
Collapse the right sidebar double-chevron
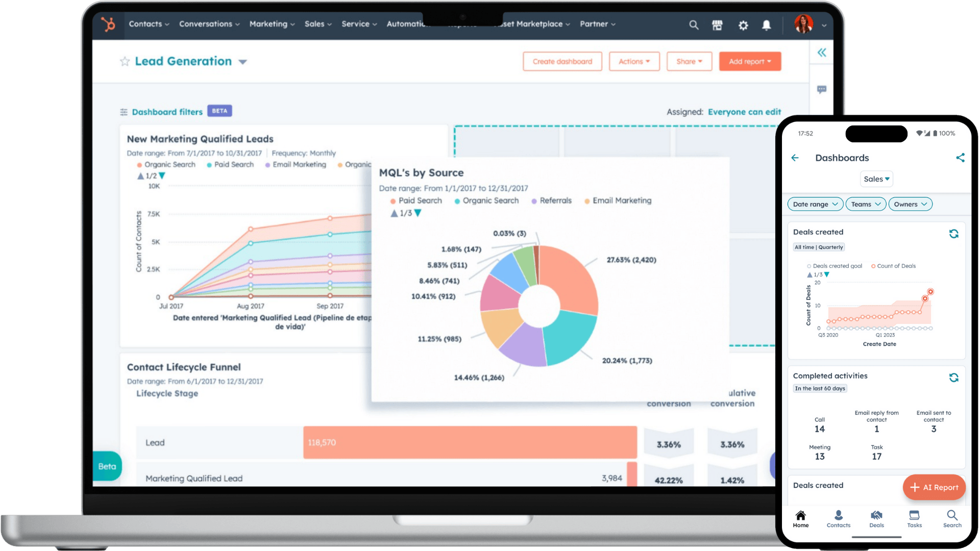pos(822,53)
